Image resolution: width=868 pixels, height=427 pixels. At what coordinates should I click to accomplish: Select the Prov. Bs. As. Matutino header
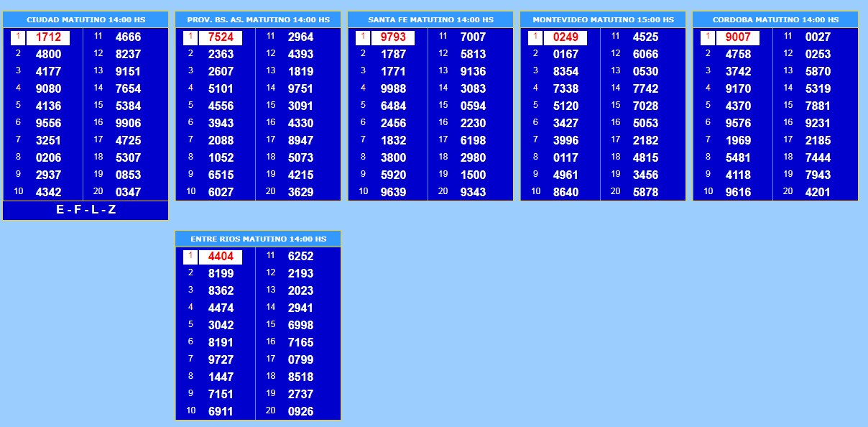pyautogui.click(x=258, y=20)
